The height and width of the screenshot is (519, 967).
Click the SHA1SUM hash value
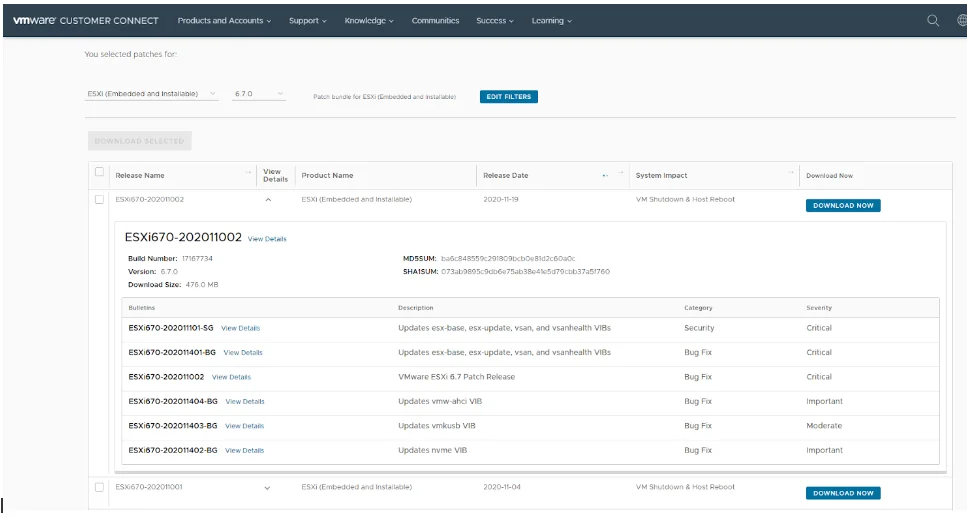(525, 272)
